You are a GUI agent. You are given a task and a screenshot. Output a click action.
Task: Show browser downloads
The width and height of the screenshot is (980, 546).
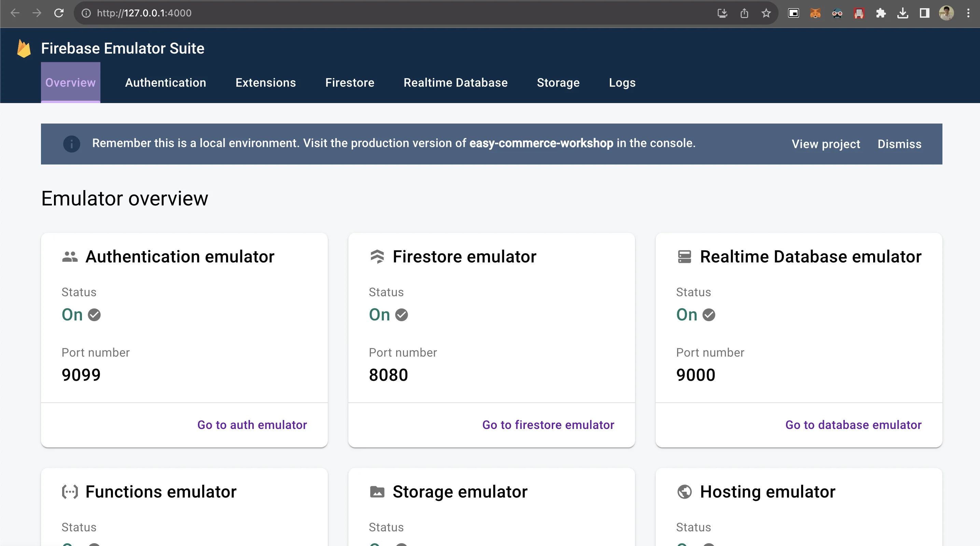903,13
